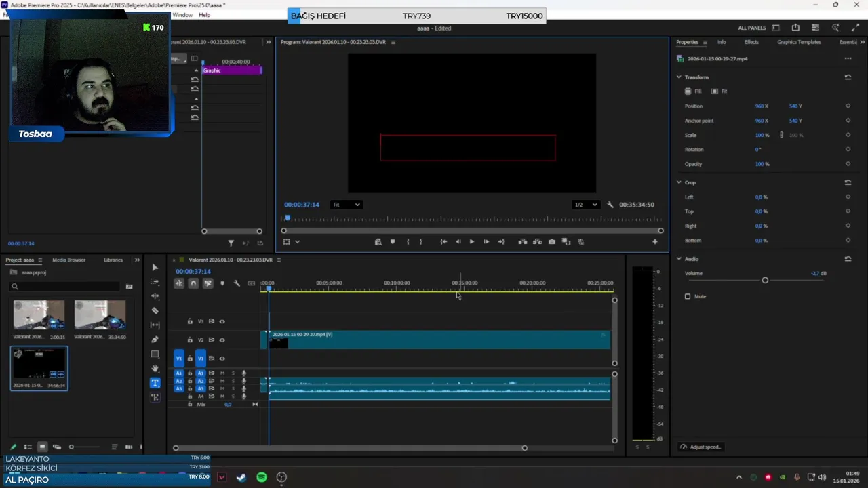This screenshot has width=868, height=488.
Task: Open the Fit zoom level dropdown
Action: point(347,205)
